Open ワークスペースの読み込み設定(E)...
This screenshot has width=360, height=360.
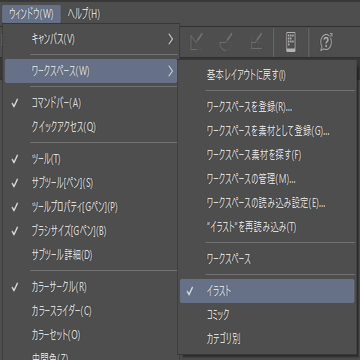pyautogui.click(x=267, y=203)
